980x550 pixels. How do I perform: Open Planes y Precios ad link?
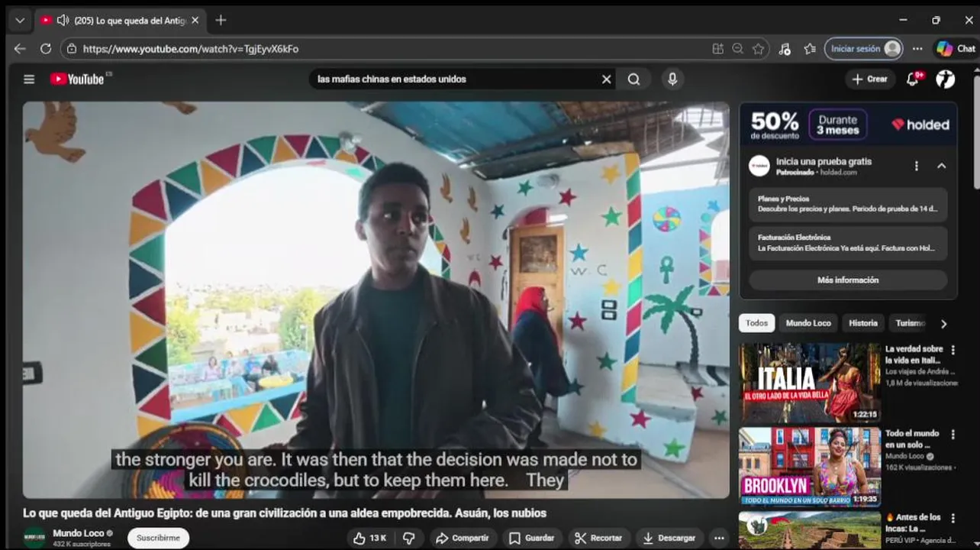point(848,204)
